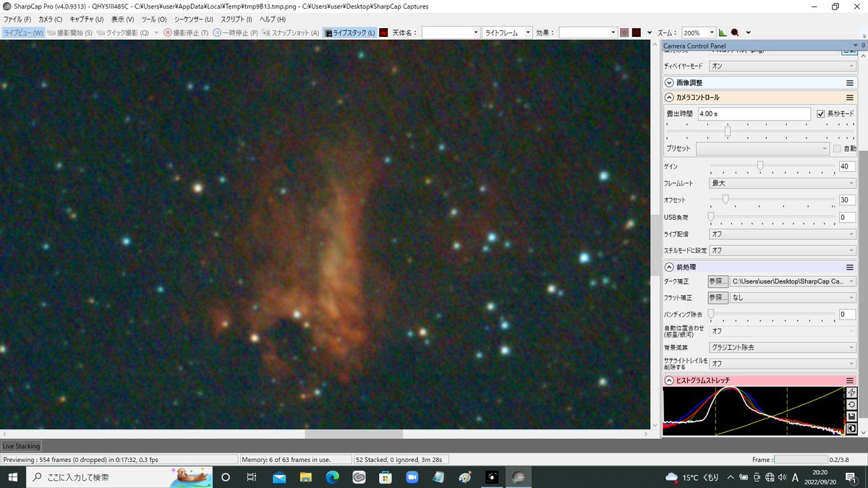Open the ヒストグラムストレッチ hamburger menu icon

pyautogui.click(x=849, y=380)
